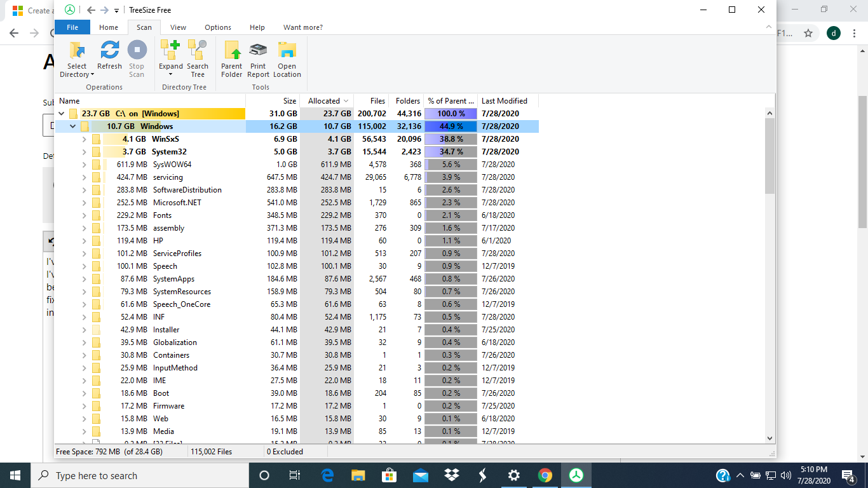Select the ServiceProfiles folder row
Image resolution: width=868 pixels, height=488 pixels.
(297, 254)
